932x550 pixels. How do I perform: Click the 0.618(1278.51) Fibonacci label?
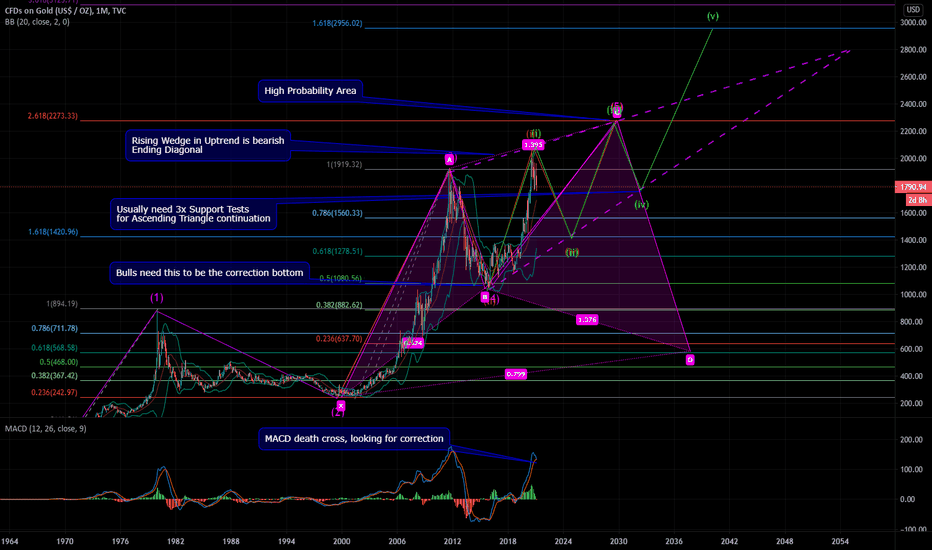(337, 252)
